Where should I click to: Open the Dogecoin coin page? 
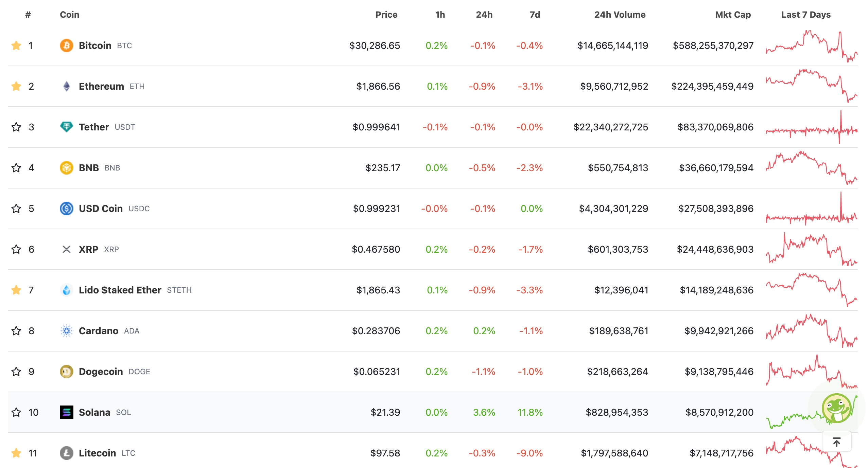pos(101,372)
